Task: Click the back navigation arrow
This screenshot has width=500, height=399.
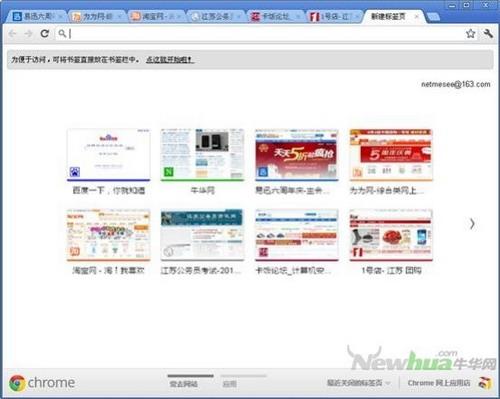Action: pos(12,33)
